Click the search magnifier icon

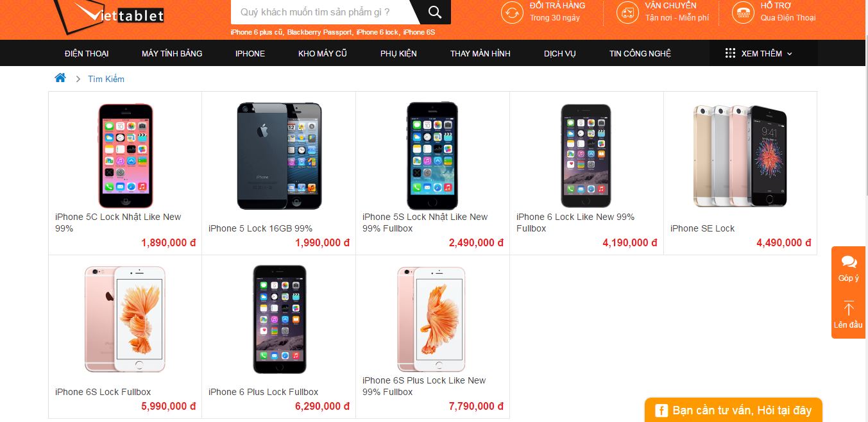point(435,12)
